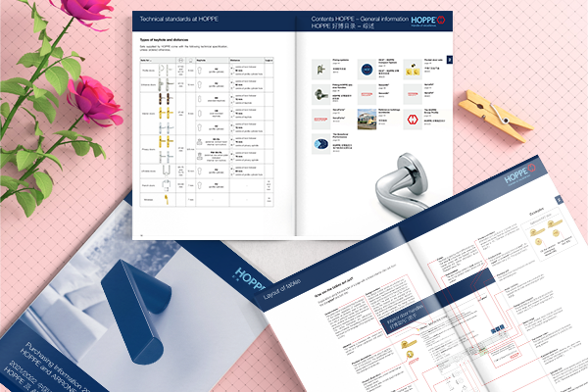Click the "Technical standards at HOPPE" page heading
The height and width of the screenshot is (392, 588).
(x=179, y=19)
